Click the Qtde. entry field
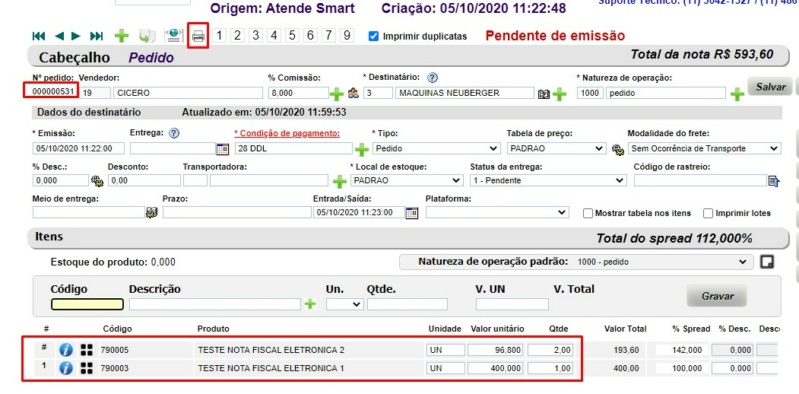799x394 pixels. point(407,304)
